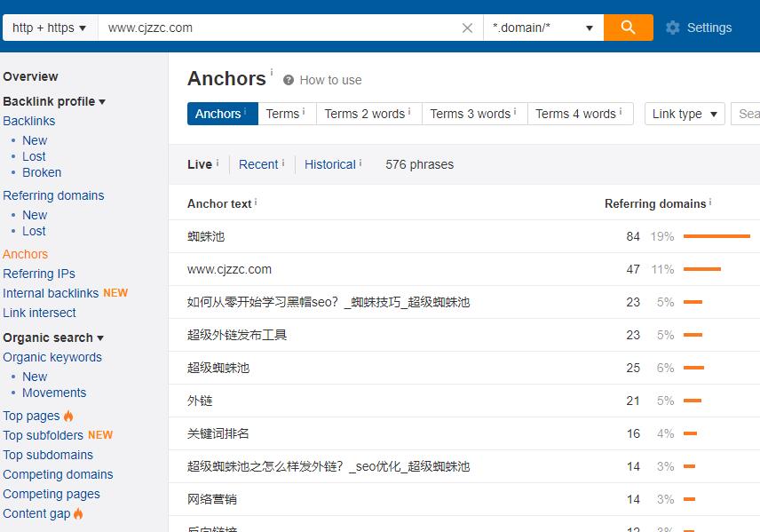Open Settings via the gear icon

tap(673, 28)
